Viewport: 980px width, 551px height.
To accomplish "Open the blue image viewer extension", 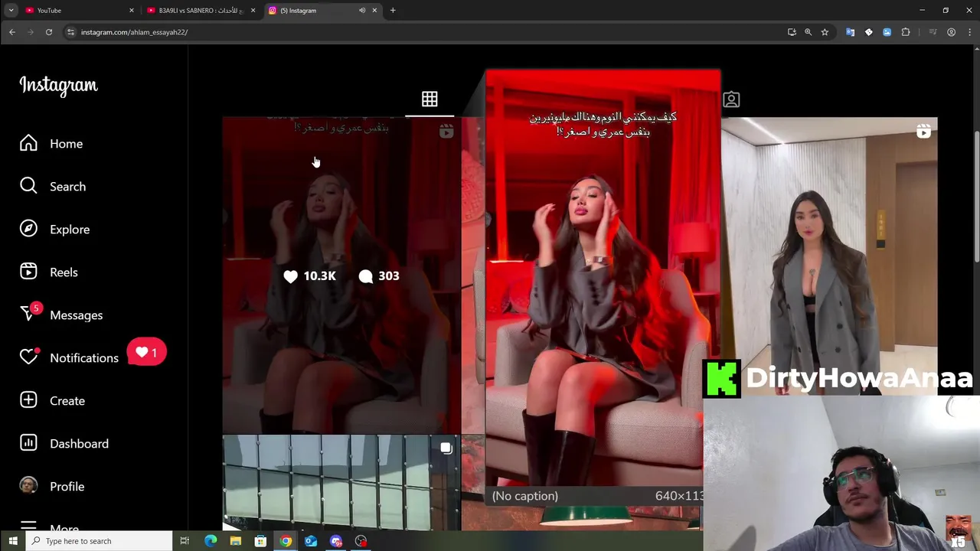I will [x=887, y=32].
